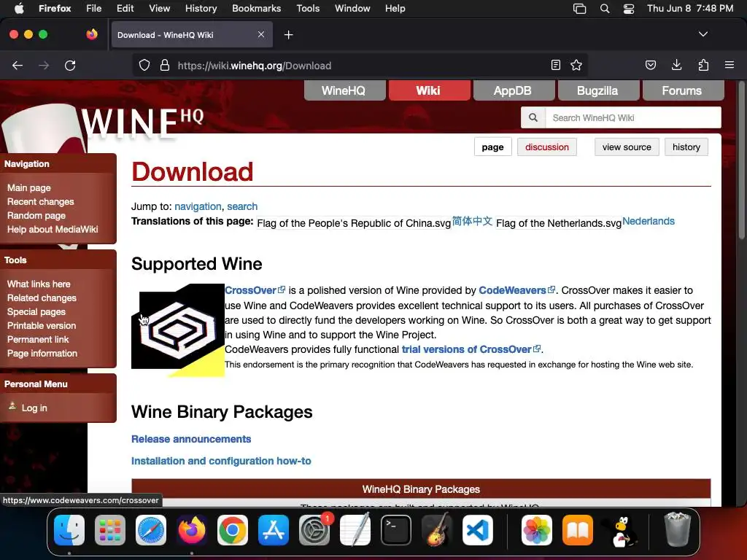Open the Firefox hamburger menu
Viewport: 747px width, 560px height.
[x=729, y=65]
